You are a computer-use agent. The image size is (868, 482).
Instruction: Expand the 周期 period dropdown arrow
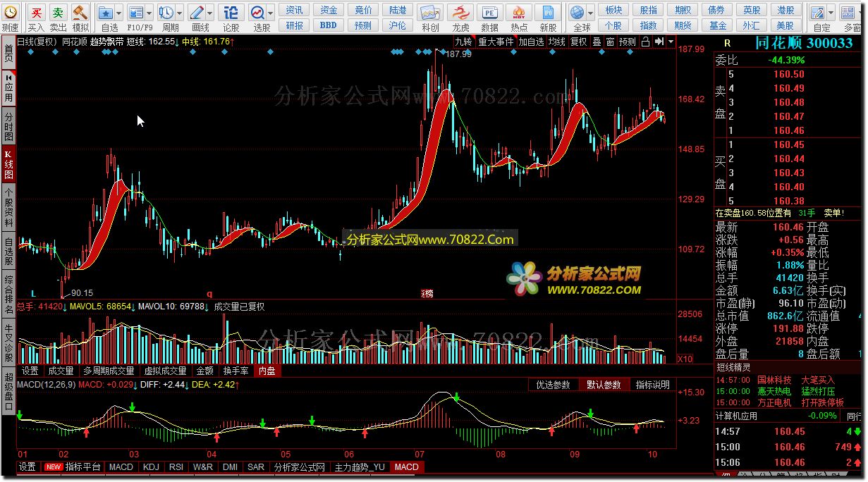point(180,13)
